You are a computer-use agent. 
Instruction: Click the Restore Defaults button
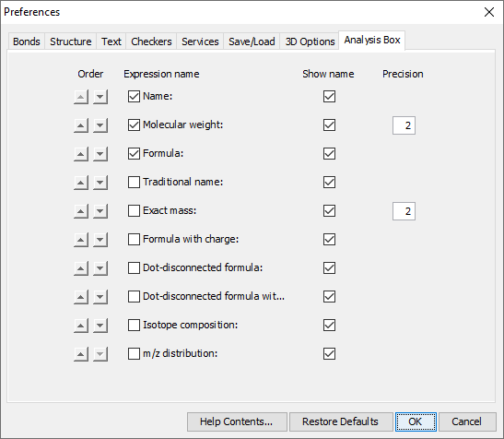341,421
